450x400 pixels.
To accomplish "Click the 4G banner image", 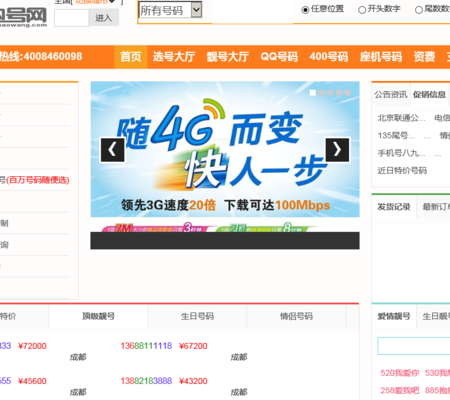I will [225, 149].
